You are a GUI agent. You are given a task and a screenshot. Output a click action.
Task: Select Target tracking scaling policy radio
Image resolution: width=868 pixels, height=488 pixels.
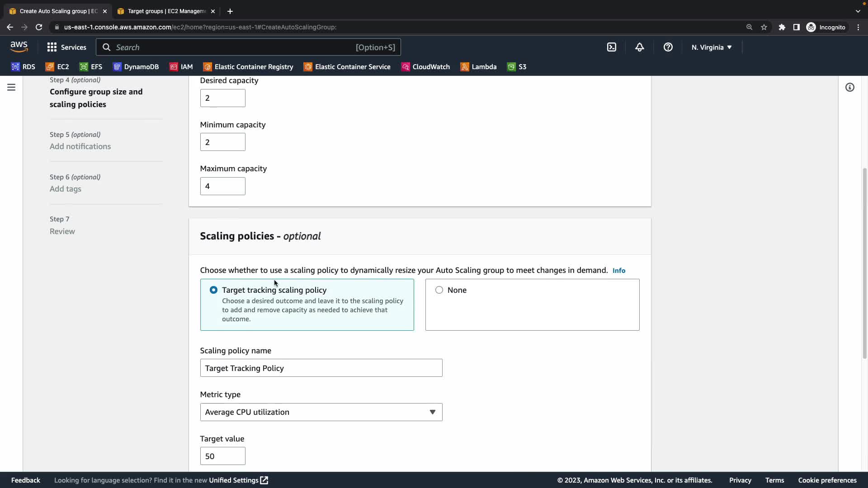point(213,290)
